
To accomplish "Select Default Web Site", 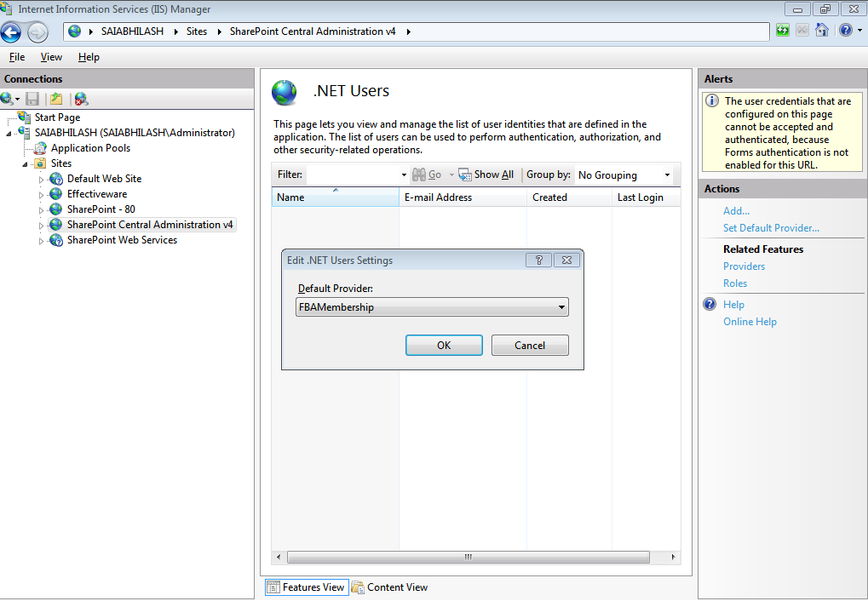I will [x=104, y=179].
